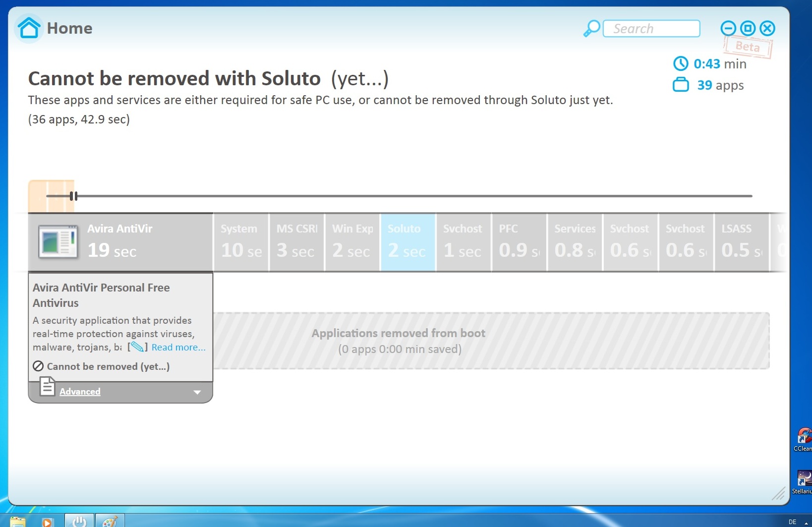Image resolution: width=812 pixels, height=527 pixels.
Task: Select the LSASS 0.5 sec tile
Action: (x=742, y=242)
